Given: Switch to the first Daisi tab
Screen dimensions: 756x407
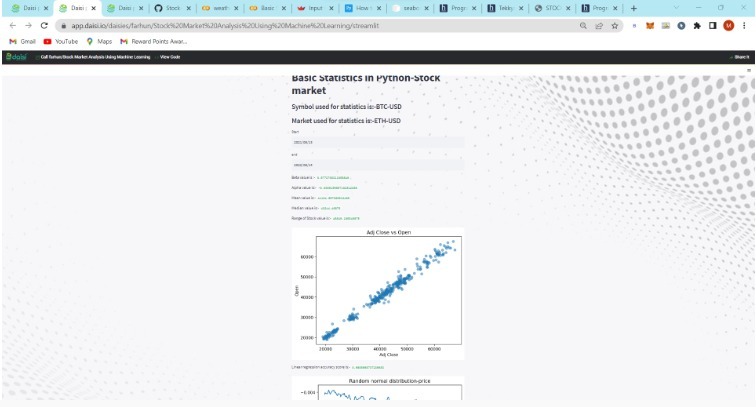Looking at the screenshot, I should point(30,8).
